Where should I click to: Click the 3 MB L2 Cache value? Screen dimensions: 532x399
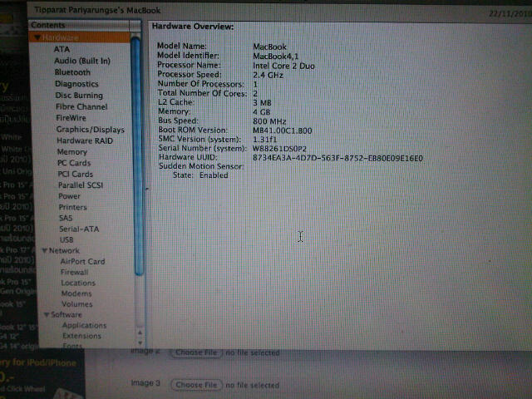tap(262, 103)
